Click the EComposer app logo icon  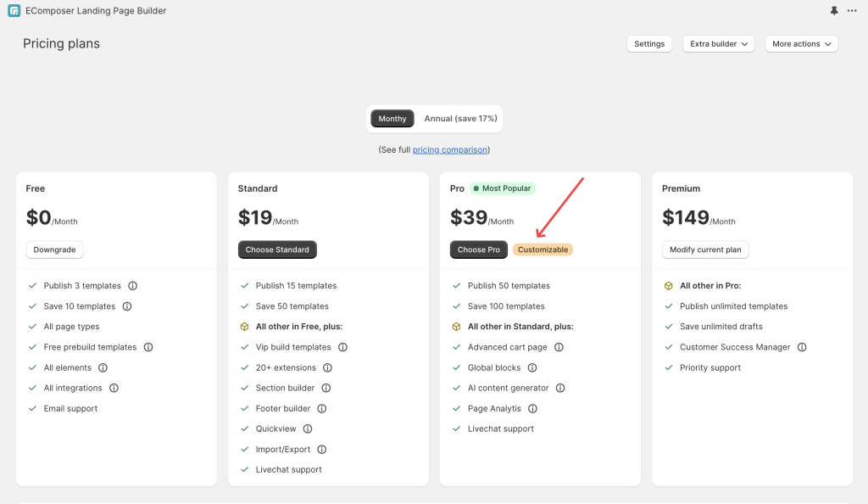point(14,10)
